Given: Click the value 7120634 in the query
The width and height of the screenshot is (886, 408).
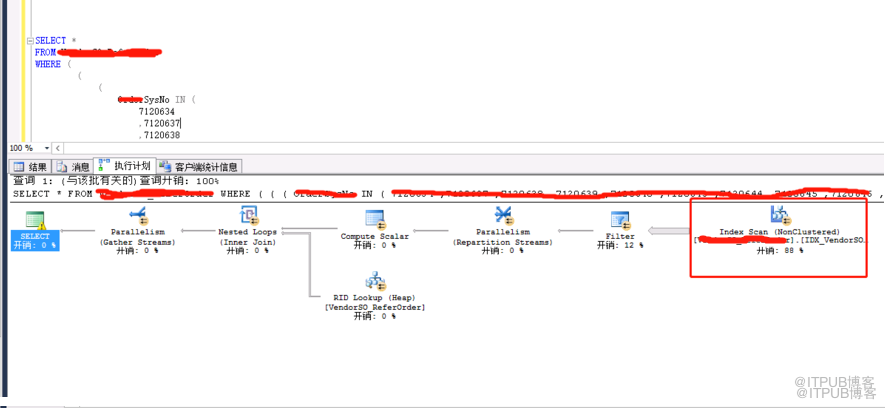Looking at the screenshot, I should point(157,112).
